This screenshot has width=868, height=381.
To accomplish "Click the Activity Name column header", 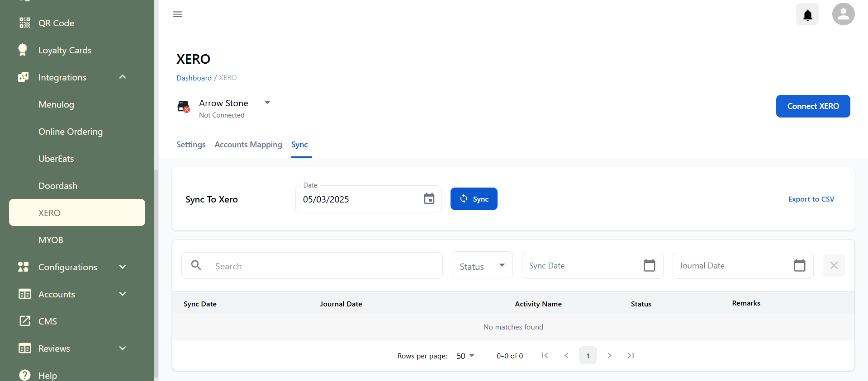I will coord(538,304).
